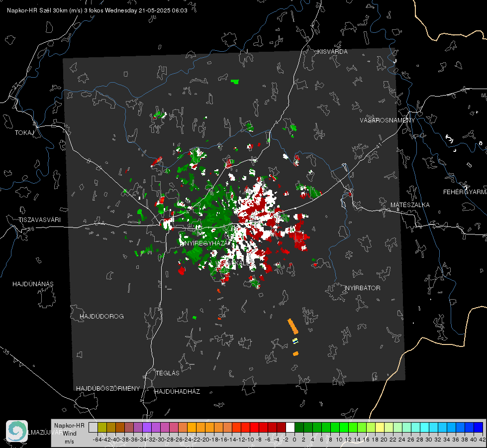The height and width of the screenshot is (448, 487).
Task: Click the legend value label -20
Action: click(205, 440)
